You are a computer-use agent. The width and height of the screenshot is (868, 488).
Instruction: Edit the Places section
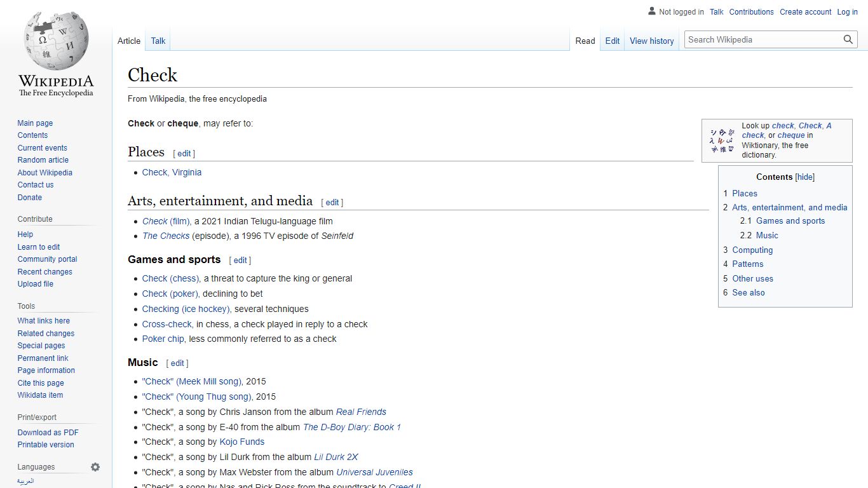point(184,154)
